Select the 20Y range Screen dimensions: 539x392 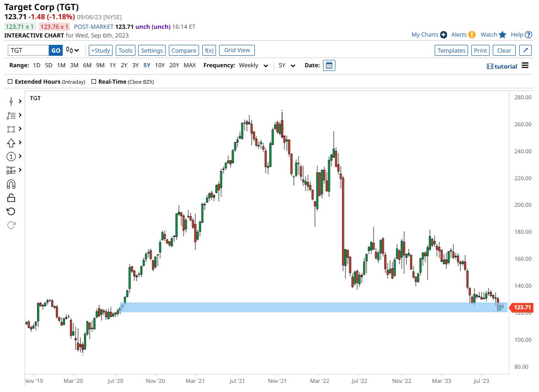coord(174,65)
